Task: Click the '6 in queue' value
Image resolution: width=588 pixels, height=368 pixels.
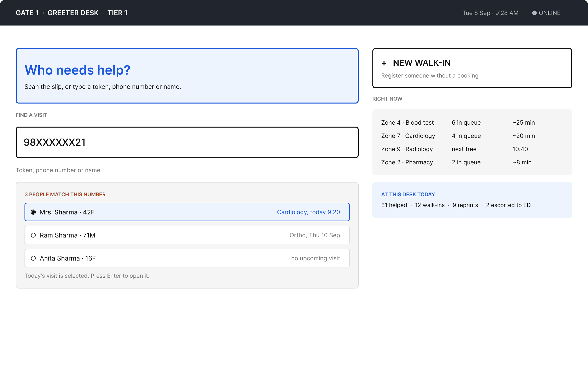Action: 466,122
